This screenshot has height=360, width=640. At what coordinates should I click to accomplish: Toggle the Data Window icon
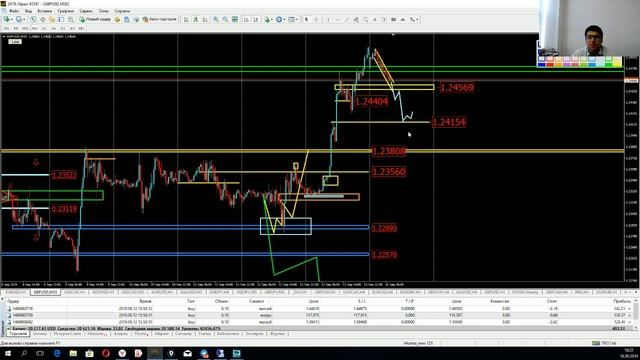point(42,19)
